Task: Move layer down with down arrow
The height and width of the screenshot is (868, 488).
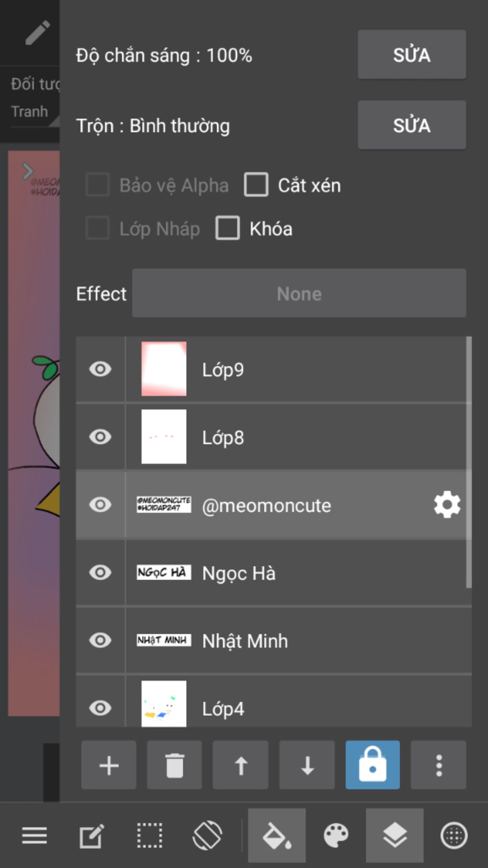Action: [307, 765]
